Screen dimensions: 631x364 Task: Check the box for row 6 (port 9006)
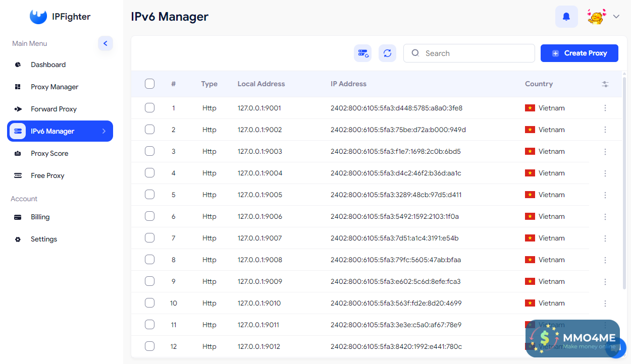[x=149, y=216]
